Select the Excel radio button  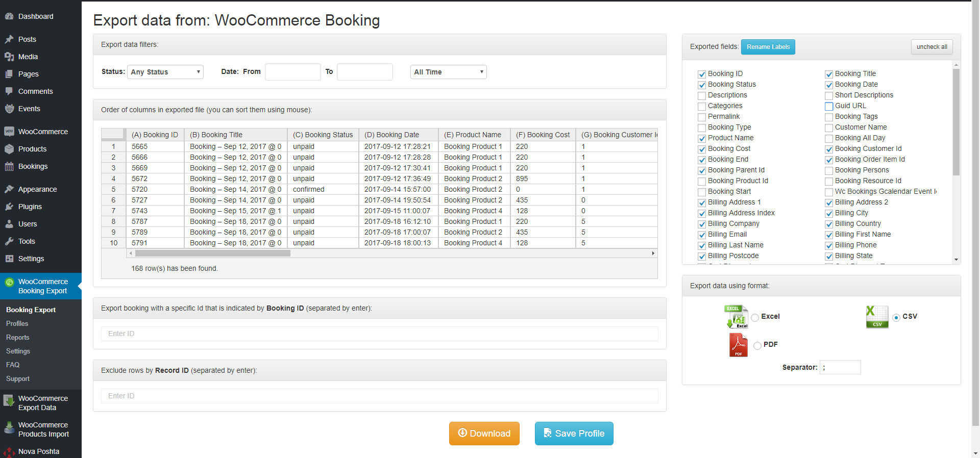coord(755,317)
